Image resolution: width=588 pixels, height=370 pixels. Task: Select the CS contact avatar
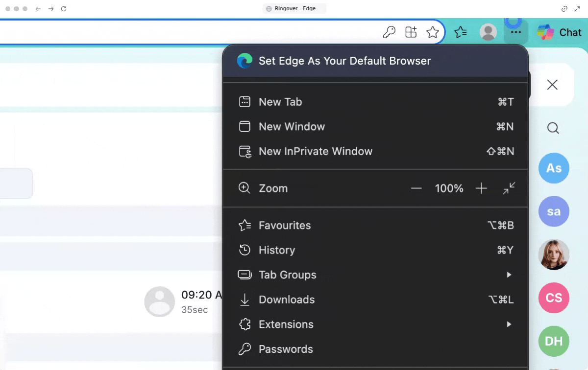click(x=554, y=298)
